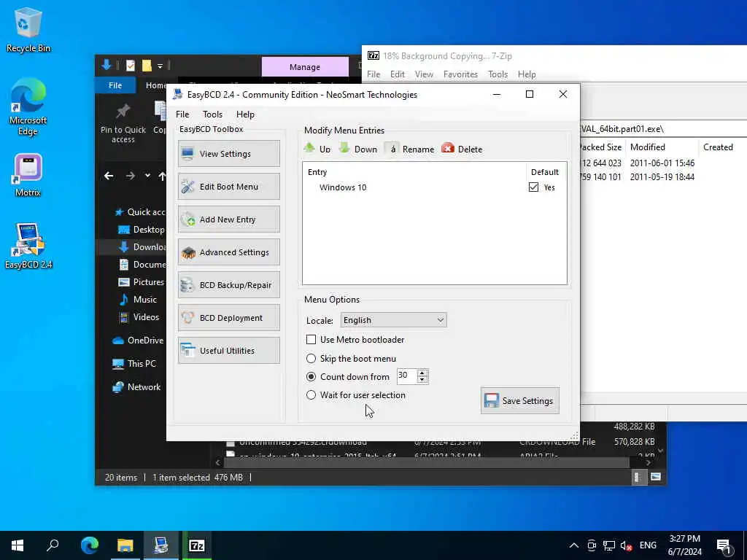Viewport: 747px width, 560px height.
Task: Select Music in Explorer navigation pane
Action: point(138,300)
